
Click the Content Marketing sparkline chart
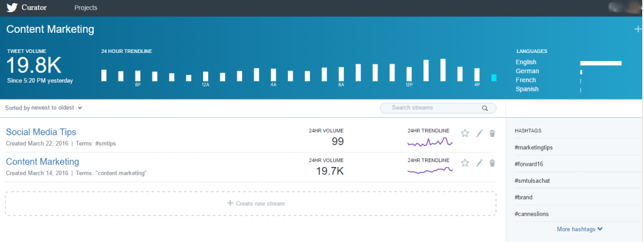(430, 170)
